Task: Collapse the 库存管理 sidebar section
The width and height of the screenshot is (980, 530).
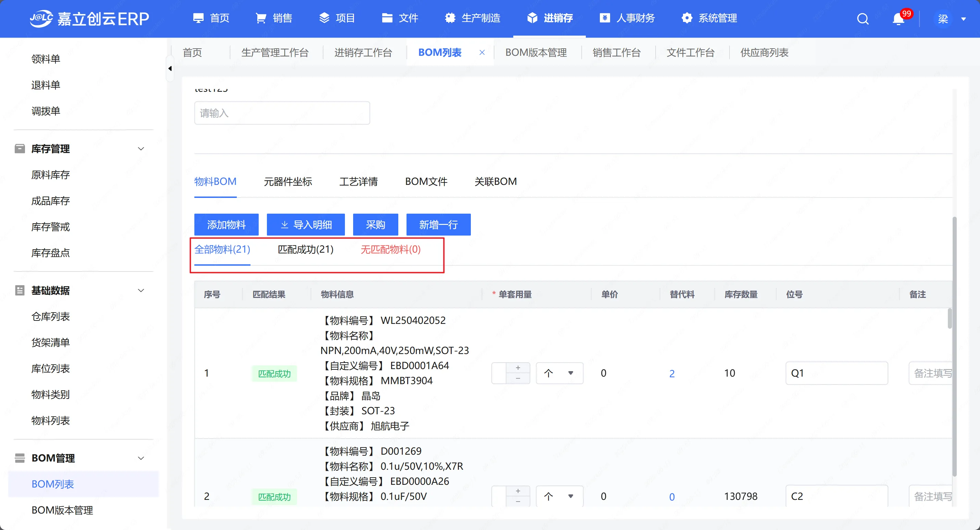Action: 141,149
